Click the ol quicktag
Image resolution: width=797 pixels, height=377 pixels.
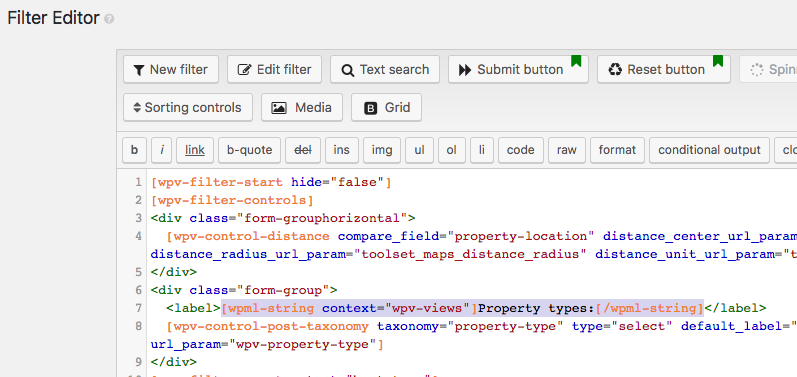point(452,150)
